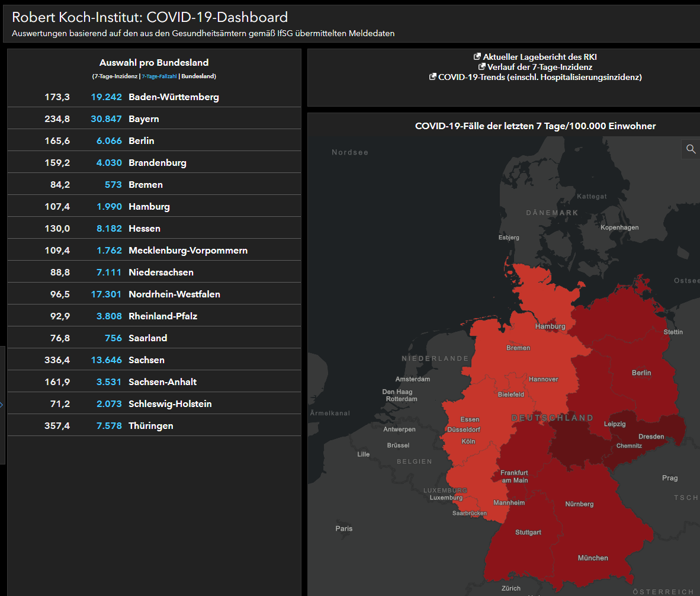This screenshot has width=700, height=596.
Task: Select Thüringen from the list
Action: (150, 426)
